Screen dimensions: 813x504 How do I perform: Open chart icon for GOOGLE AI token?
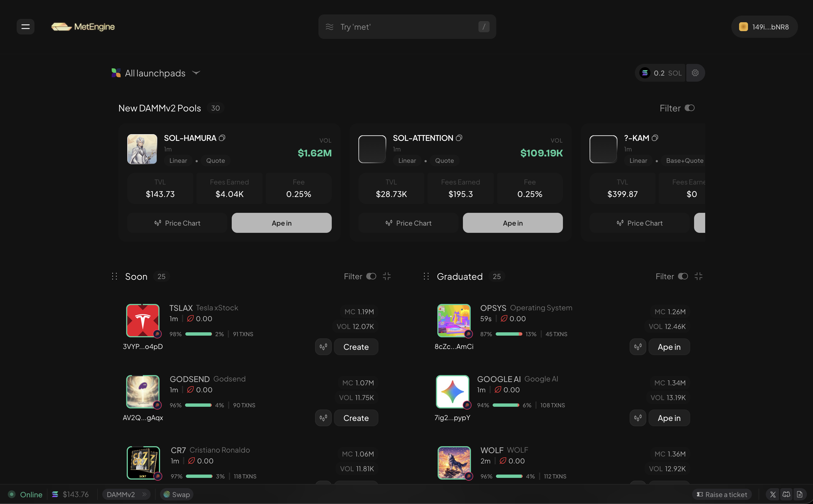click(638, 418)
